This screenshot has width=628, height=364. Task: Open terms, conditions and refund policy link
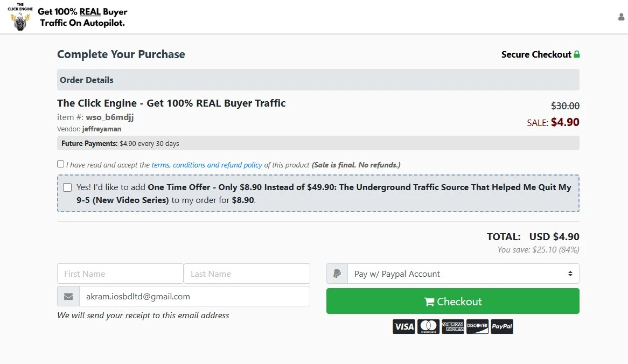point(207,165)
